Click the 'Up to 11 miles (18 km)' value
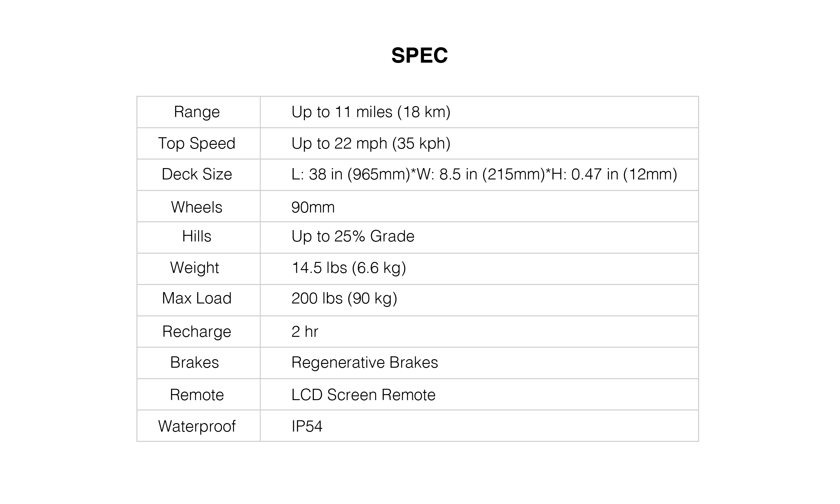Image resolution: width=840 pixels, height=504 pixels. click(x=371, y=112)
